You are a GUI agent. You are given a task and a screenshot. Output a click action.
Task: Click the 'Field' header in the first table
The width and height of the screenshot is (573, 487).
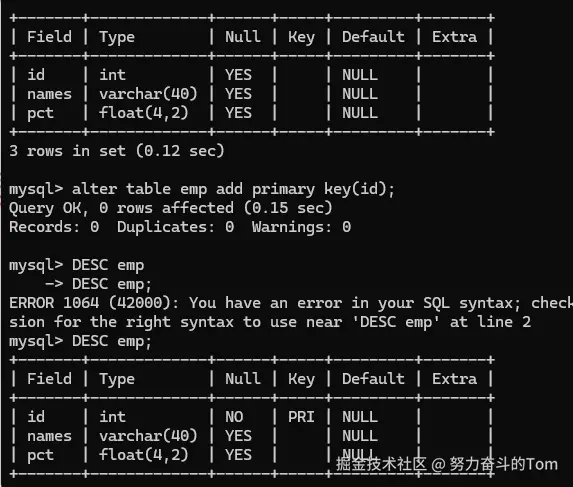(49, 37)
